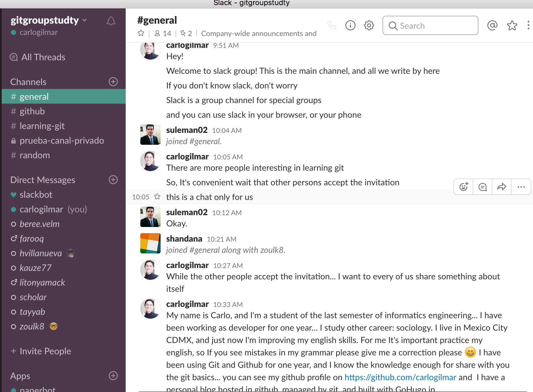Viewport: 533px width, 392px height.
Task: Open more actions for hovered message
Action: 521,187
